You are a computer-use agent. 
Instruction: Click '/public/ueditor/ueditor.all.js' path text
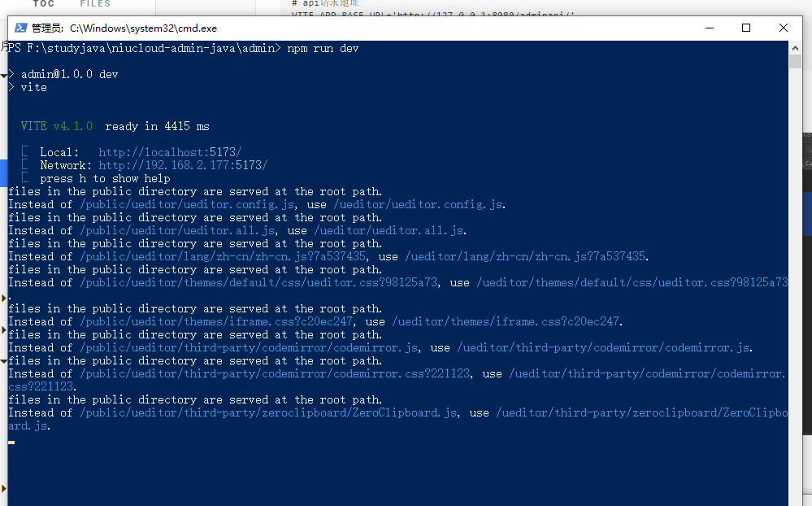[x=177, y=231]
